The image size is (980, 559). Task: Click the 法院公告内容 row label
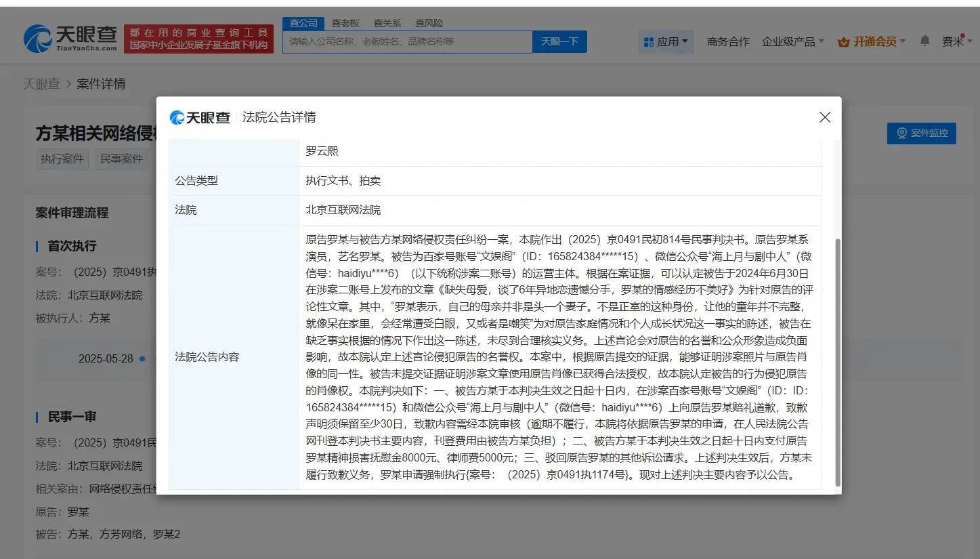pyautogui.click(x=207, y=356)
